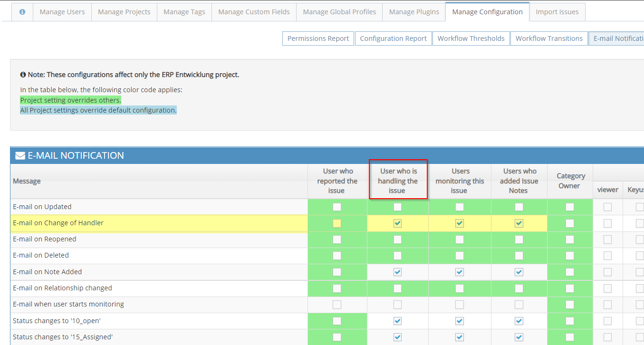Click the info icon tab
Image resolution: width=644 pixels, height=345 pixels.
pyautogui.click(x=22, y=12)
